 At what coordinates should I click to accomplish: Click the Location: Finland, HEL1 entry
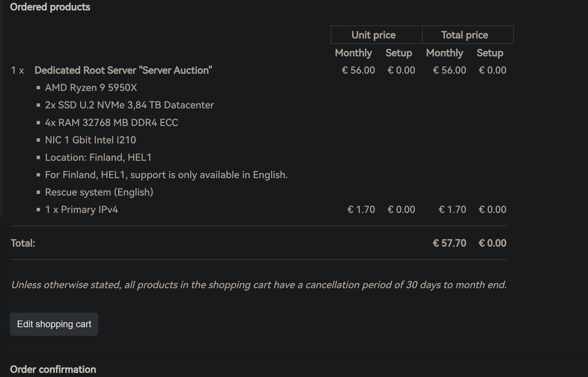(x=98, y=157)
